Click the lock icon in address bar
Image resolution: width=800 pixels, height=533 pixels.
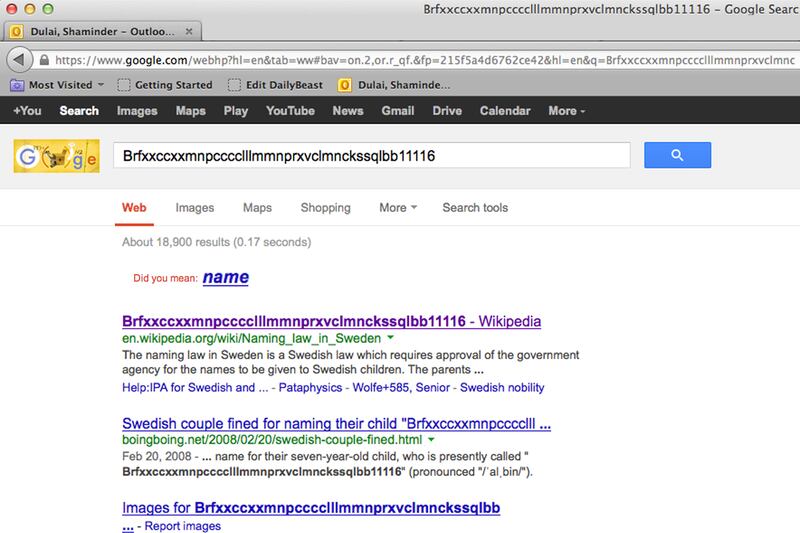(x=44, y=60)
